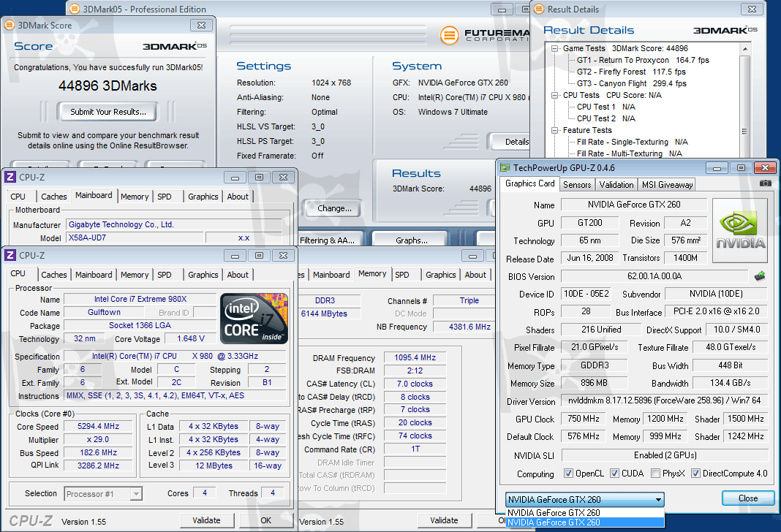
Task: Select the first NVIDIA GeForce GTX 260 list entry
Action: 585,512
